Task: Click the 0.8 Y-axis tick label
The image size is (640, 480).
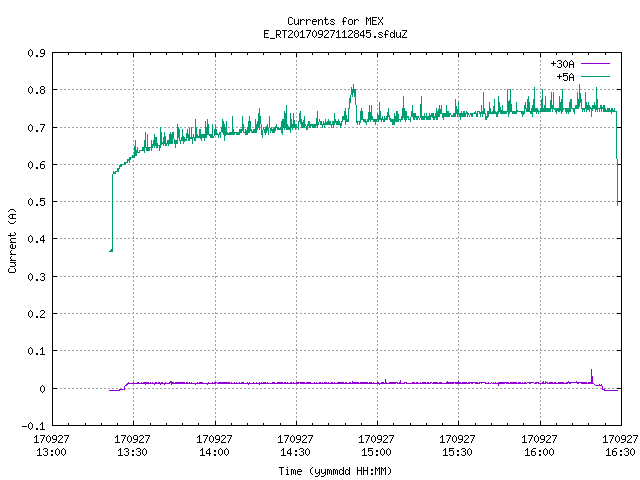Action: tap(36, 90)
